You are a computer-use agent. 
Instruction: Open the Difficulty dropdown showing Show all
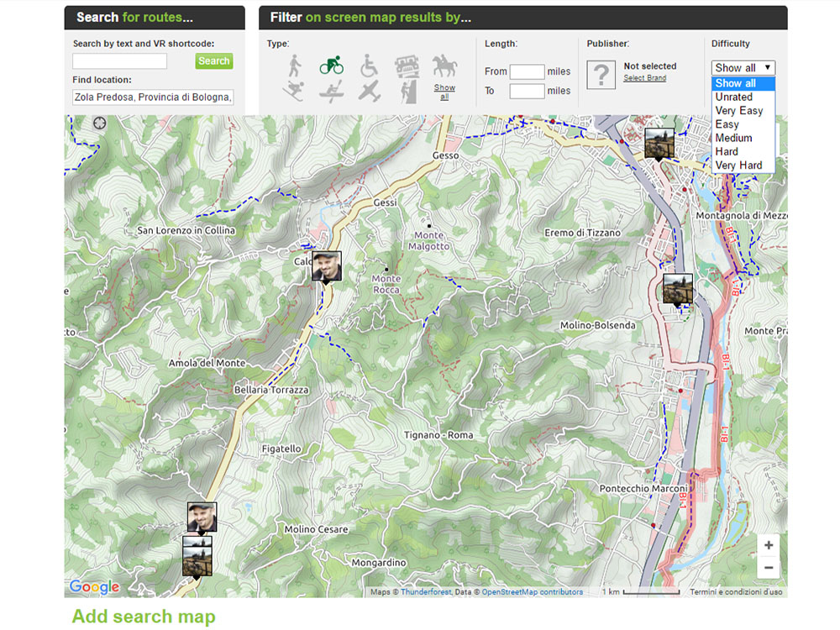coord(743,68)
